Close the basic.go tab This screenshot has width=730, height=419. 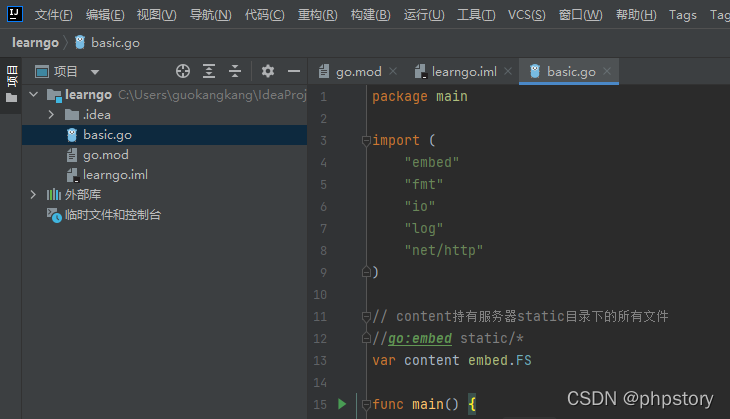point(607,71)
